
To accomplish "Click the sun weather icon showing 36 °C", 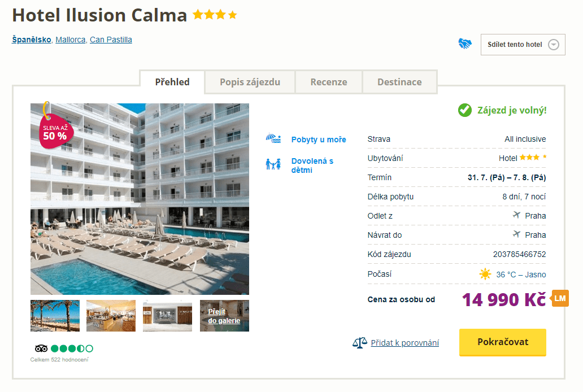I will pyautogui.click(x=485, y=273).
